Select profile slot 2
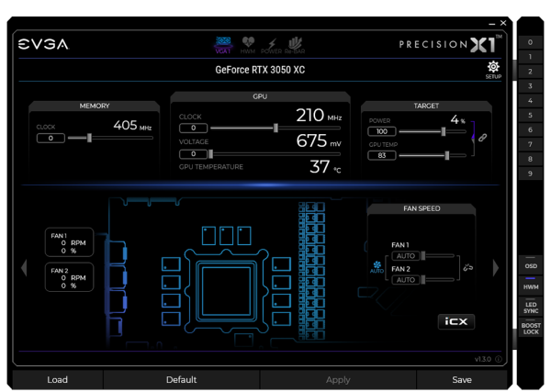 click(530, 72)
